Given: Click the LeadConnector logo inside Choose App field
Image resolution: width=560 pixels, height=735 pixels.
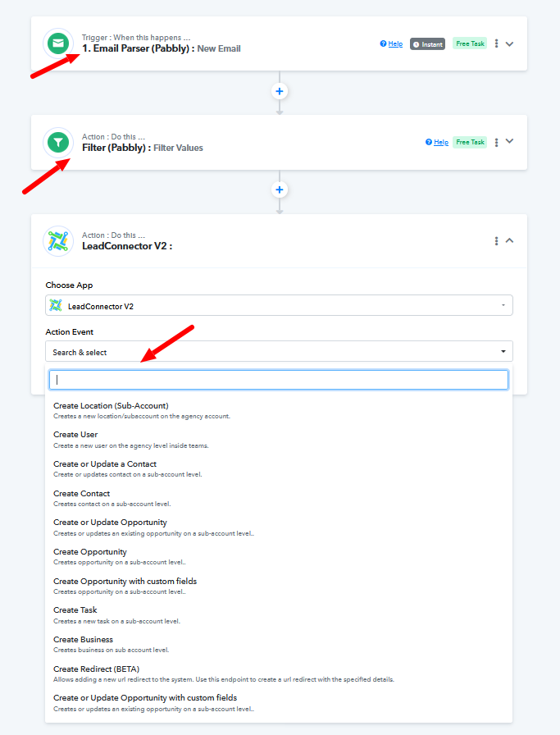Looking at the screenshot, I should pos(56,306).
